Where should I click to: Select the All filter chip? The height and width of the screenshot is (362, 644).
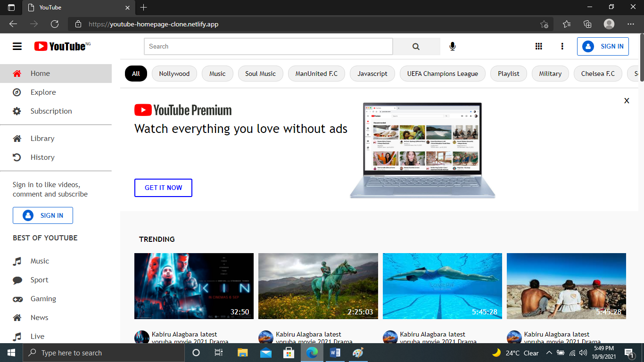pos(136,74)
